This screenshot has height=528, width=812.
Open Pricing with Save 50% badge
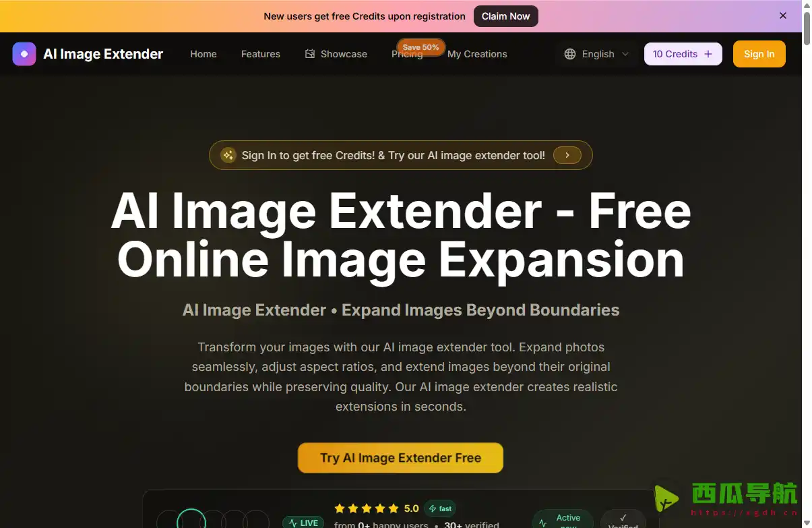tap(407, 55)
